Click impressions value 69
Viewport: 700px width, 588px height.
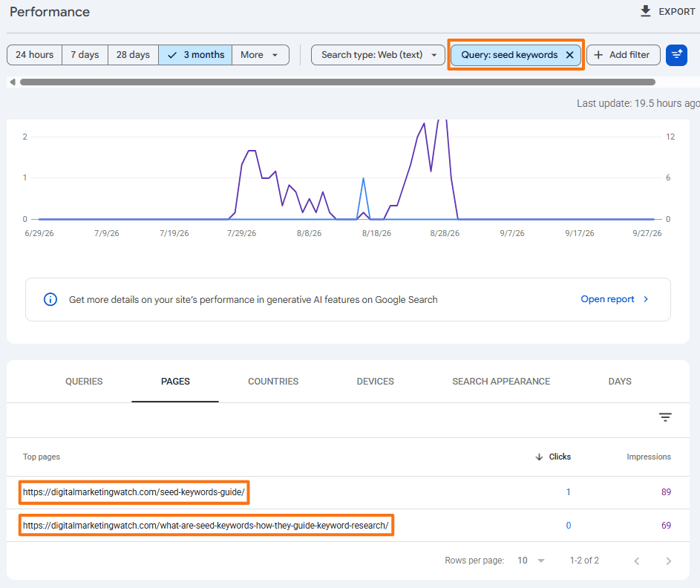point(666,526)
